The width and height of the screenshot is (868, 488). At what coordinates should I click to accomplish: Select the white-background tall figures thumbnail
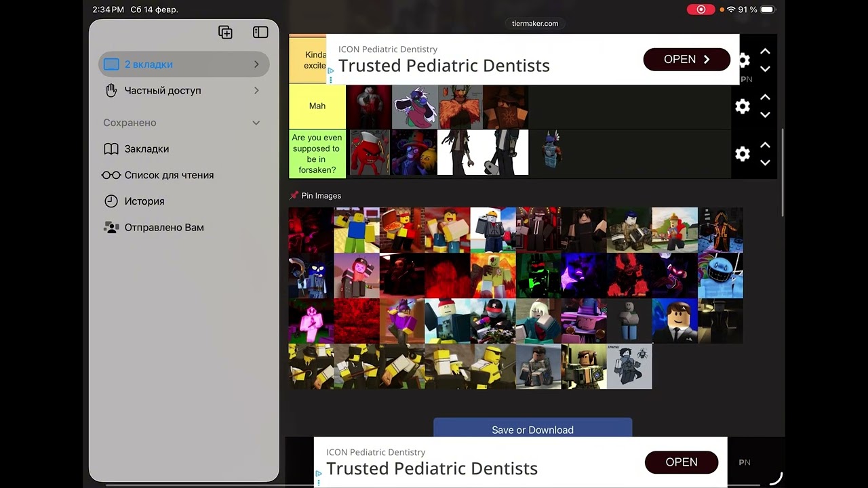point(483,153)
